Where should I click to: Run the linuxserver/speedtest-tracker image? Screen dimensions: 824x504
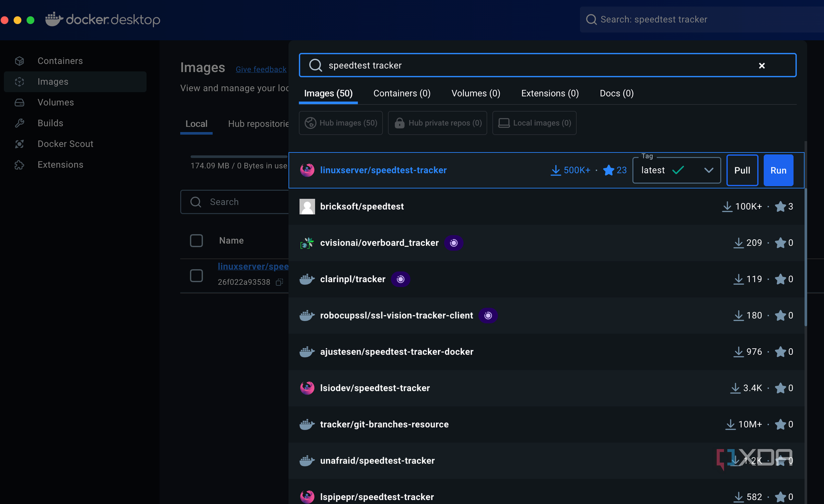778,170
